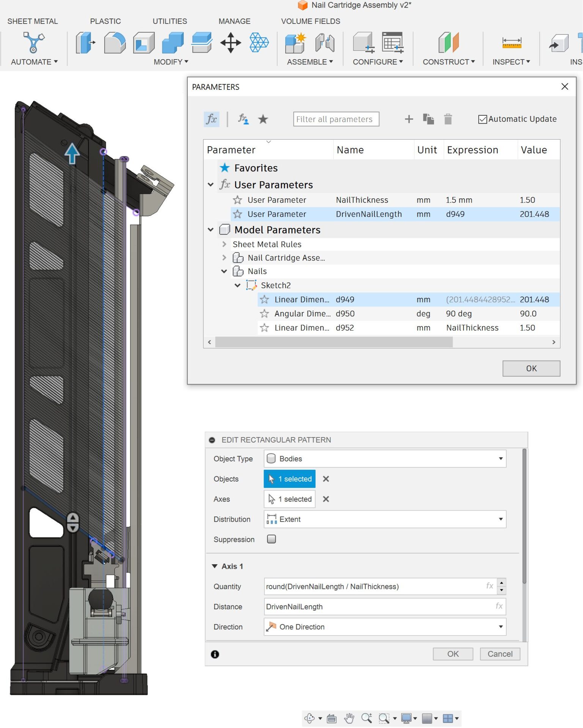Click the Configure Model icon

364,42
